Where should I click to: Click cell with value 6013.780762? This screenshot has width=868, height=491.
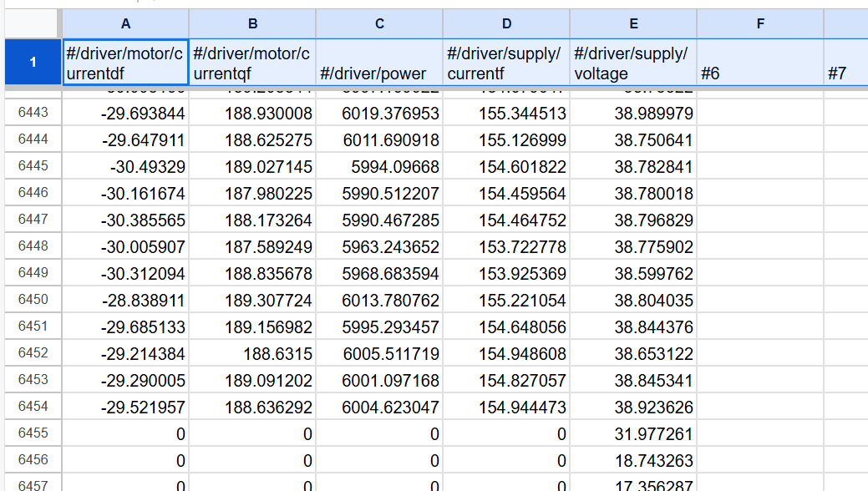379,300
